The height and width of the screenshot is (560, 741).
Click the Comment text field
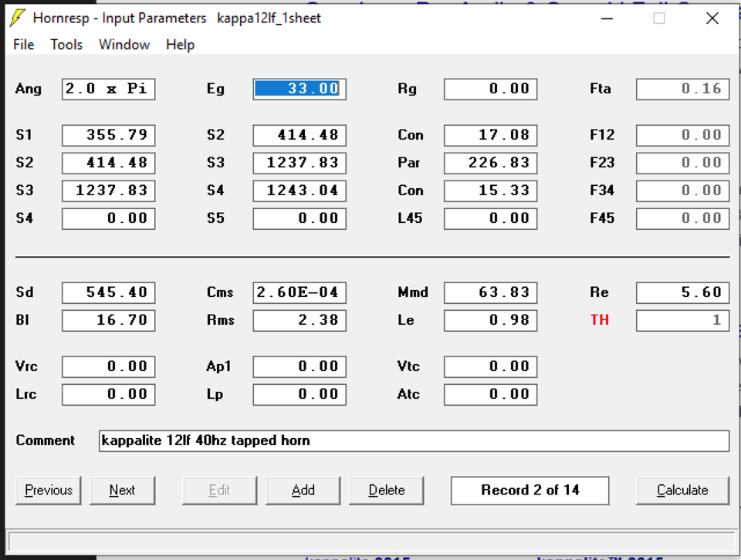point(414,441)
